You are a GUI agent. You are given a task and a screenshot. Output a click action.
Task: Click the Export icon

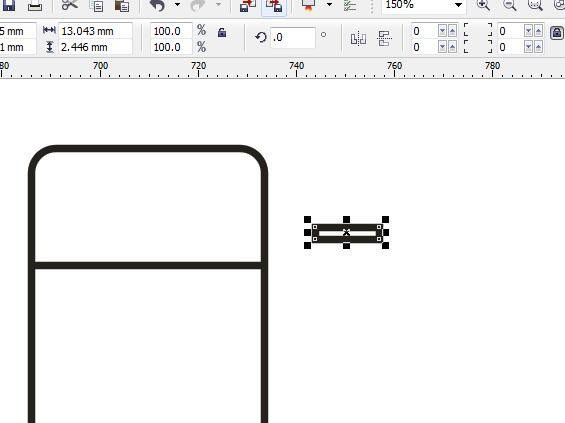(274, 6)
